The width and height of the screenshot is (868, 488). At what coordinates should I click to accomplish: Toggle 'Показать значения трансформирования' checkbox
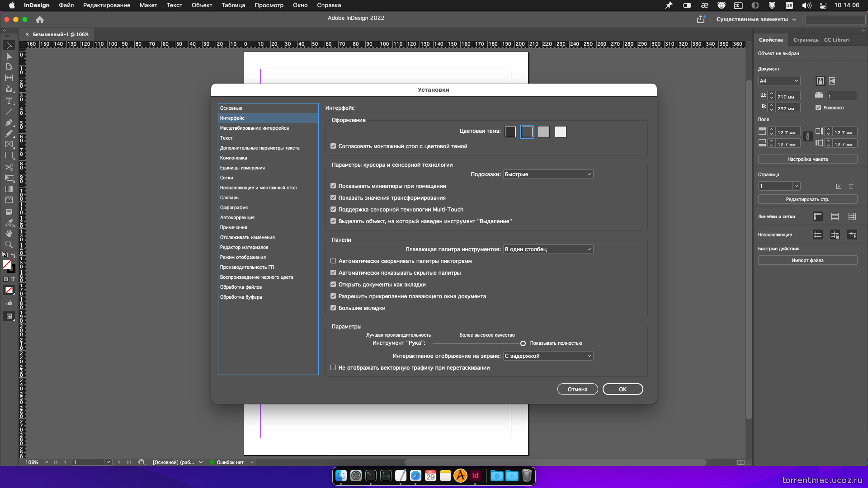(333, 197)
